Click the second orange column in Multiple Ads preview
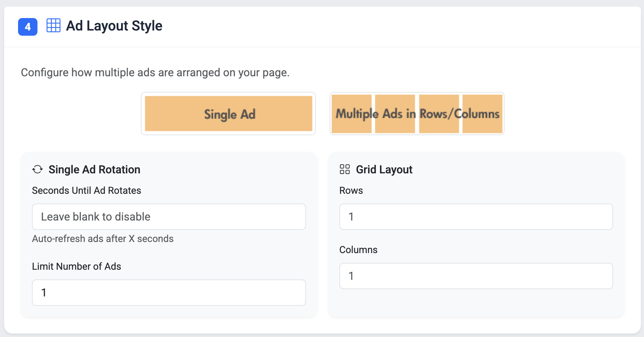 (x=395, y=114)
